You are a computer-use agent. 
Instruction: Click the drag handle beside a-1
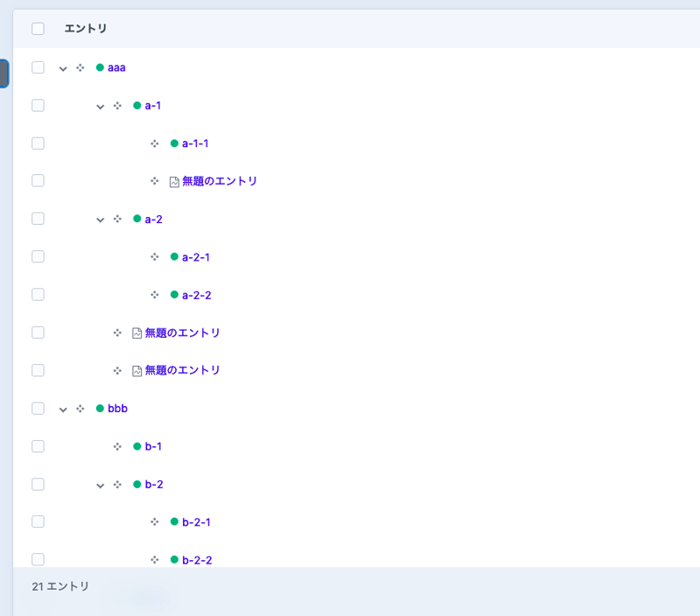(x=117, y=106)
